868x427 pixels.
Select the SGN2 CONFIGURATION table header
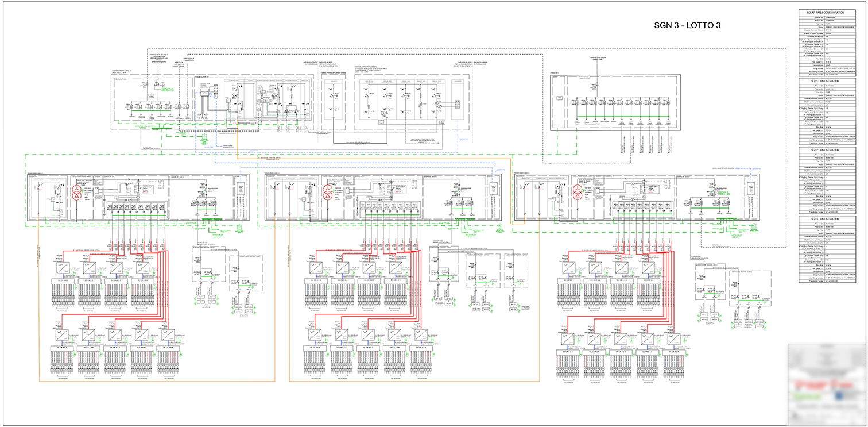pos(829,150)
